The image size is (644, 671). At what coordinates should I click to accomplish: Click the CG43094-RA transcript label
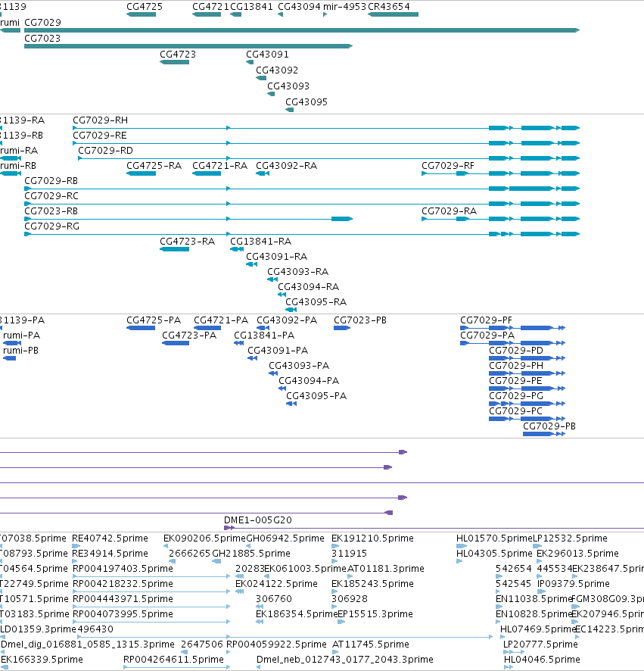click(308, 287)
